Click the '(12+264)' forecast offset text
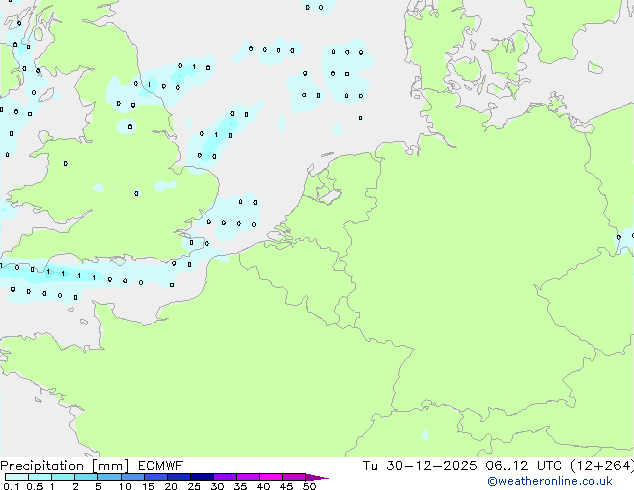634x490 pixels. (x=602, y=466)
